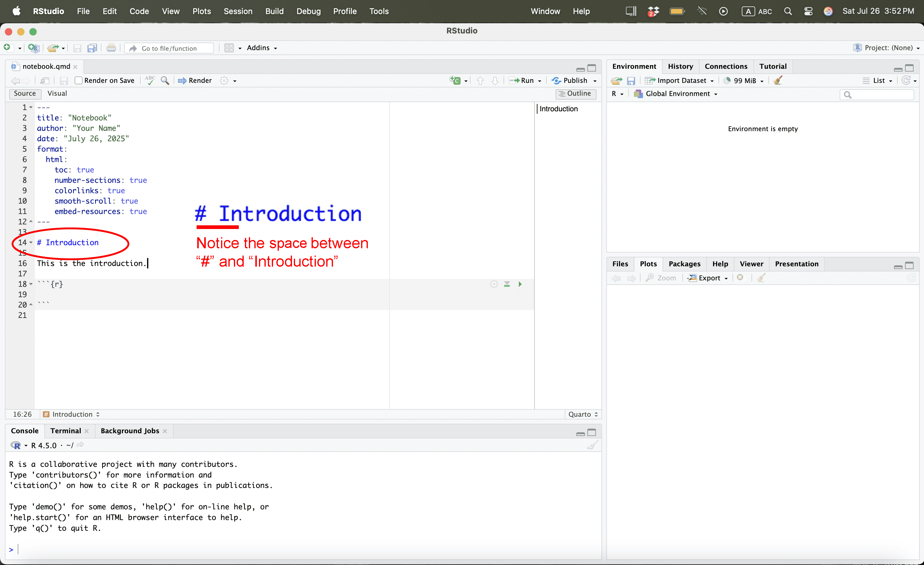
Task: Click the spell check ABC icon
Action: pos(150,80)
